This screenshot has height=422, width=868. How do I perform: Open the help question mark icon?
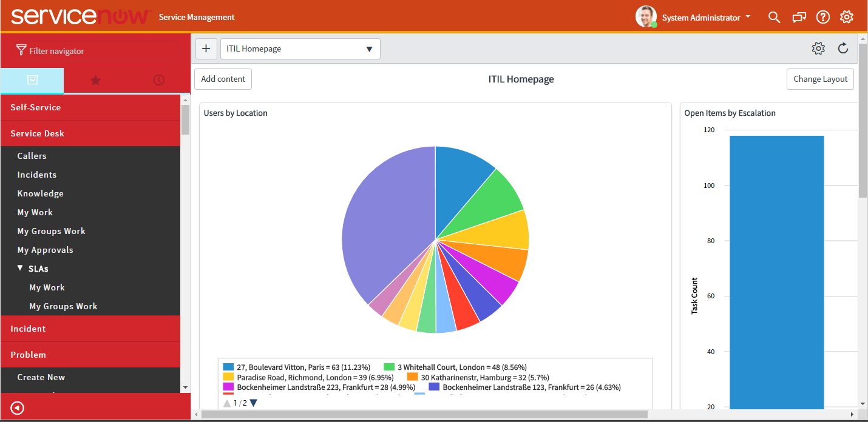(x=822, y=17)
